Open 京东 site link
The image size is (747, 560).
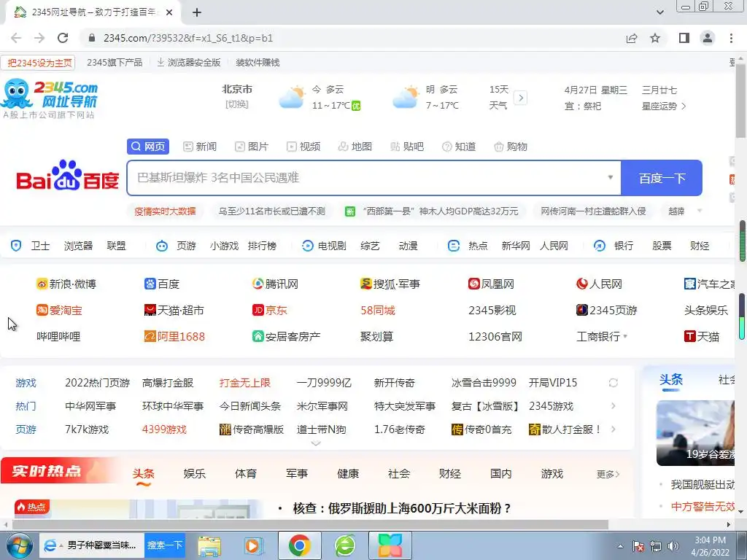270,311
